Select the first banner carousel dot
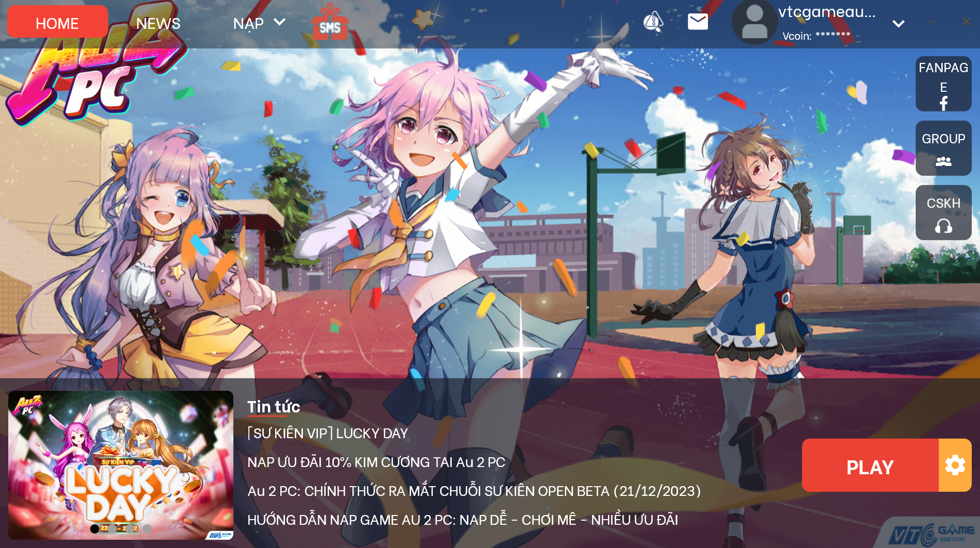980x548 pixels. (x=95, y=528)
